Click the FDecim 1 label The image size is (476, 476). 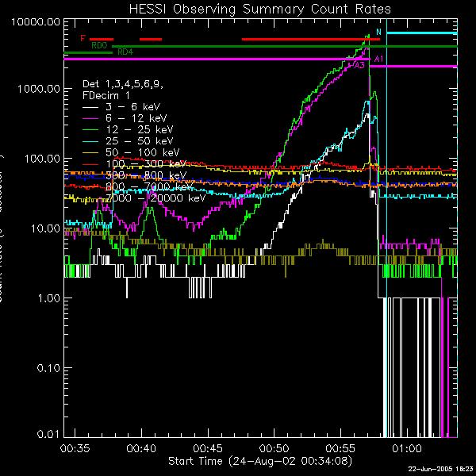click(x=106, y=96)
